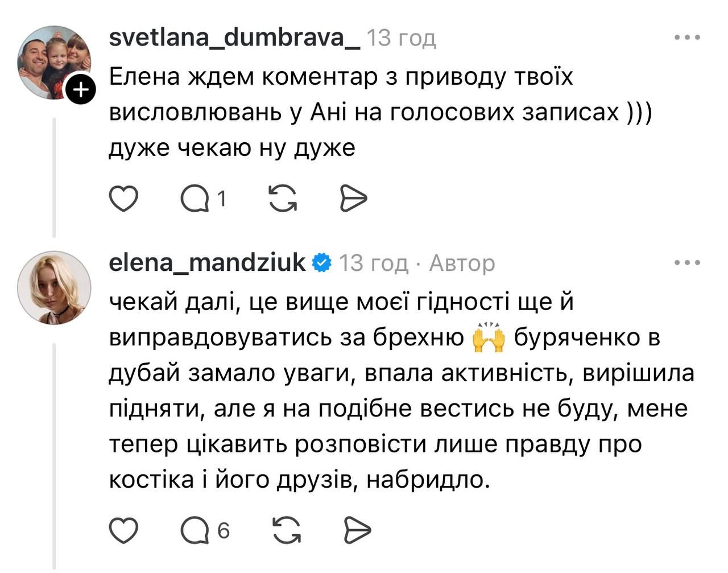Open more options for elena_mandziuk's reply
728x573 pixels.
pyautogui.click(x=687, y=263)
